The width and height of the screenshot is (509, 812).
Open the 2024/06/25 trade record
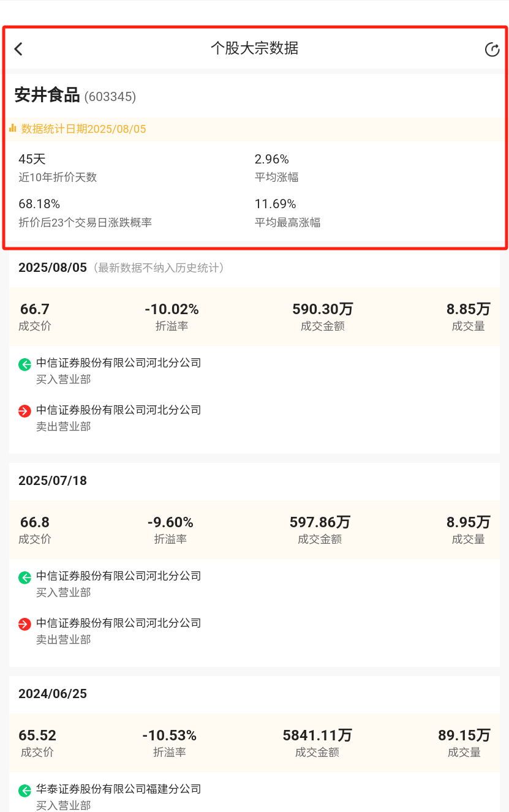(x=254, y=744)
